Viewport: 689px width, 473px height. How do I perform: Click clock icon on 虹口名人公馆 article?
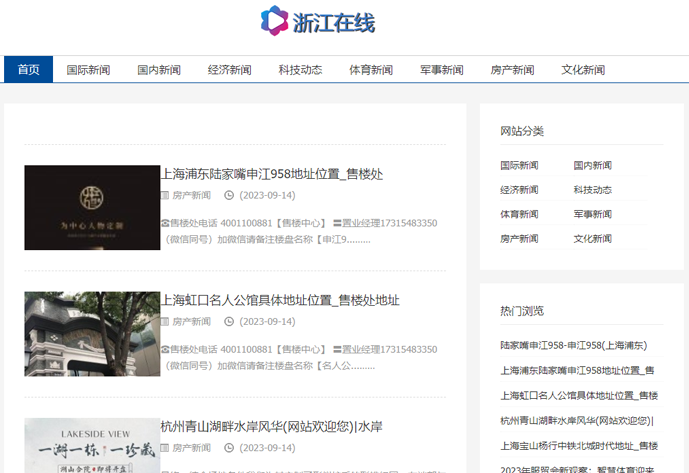[x=229, y=322]
